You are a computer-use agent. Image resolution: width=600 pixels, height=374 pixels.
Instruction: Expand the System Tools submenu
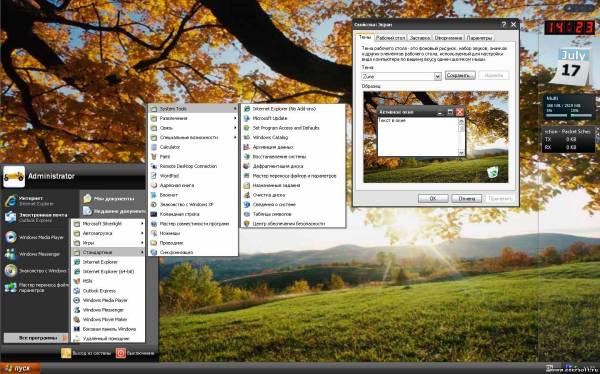pos(193,109)
